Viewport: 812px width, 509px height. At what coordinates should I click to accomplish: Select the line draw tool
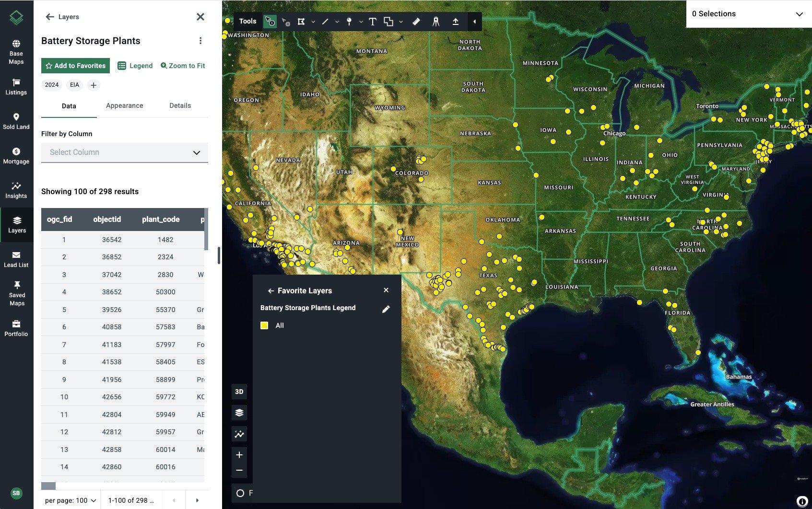325,22
